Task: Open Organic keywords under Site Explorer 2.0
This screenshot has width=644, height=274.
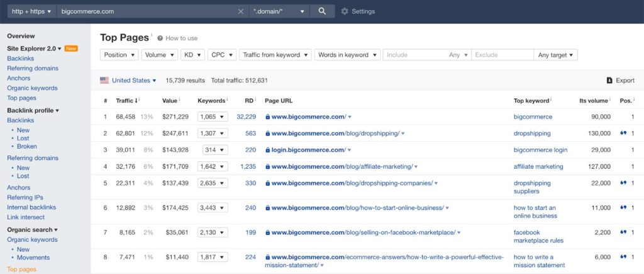Action: [32, 88]
